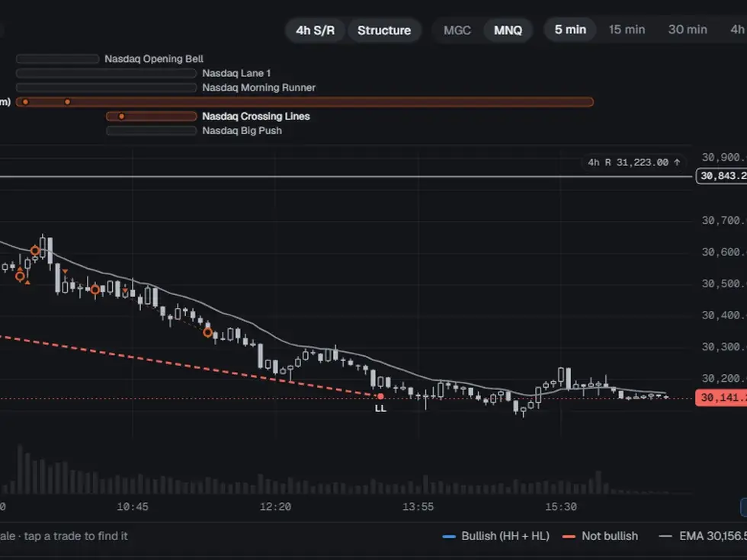Click the 30,843 price line label

[722, 176]
